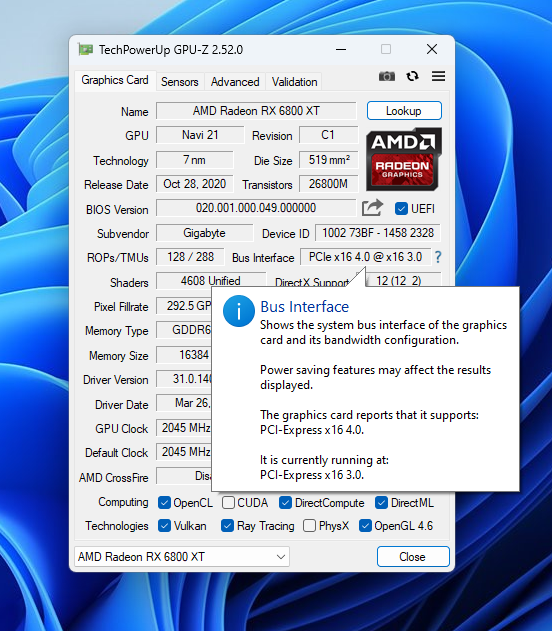Click the Driver Date field Mar 26
The height and width of the screenshot is (631, 552).
tap(184, 403)
